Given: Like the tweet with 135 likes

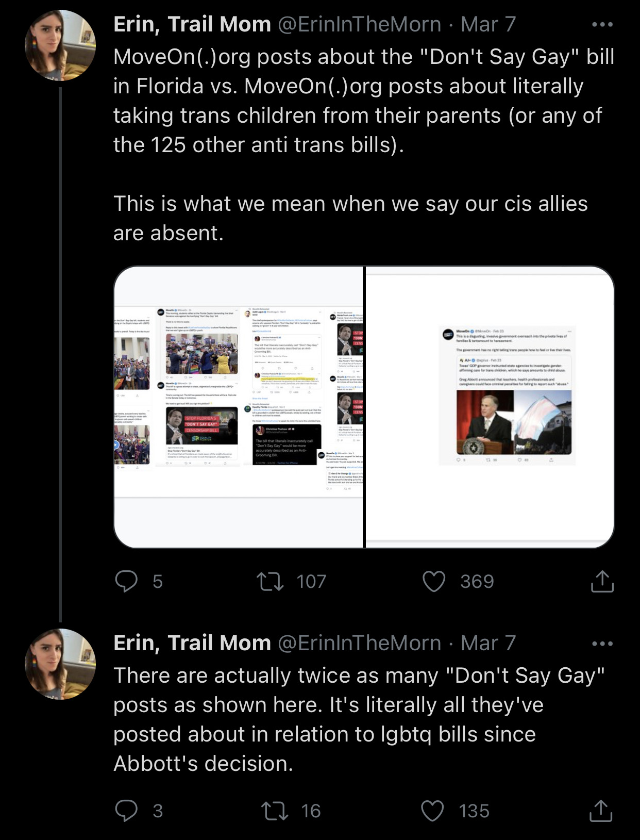Looking at the screenshot, I should pos(433,811).
